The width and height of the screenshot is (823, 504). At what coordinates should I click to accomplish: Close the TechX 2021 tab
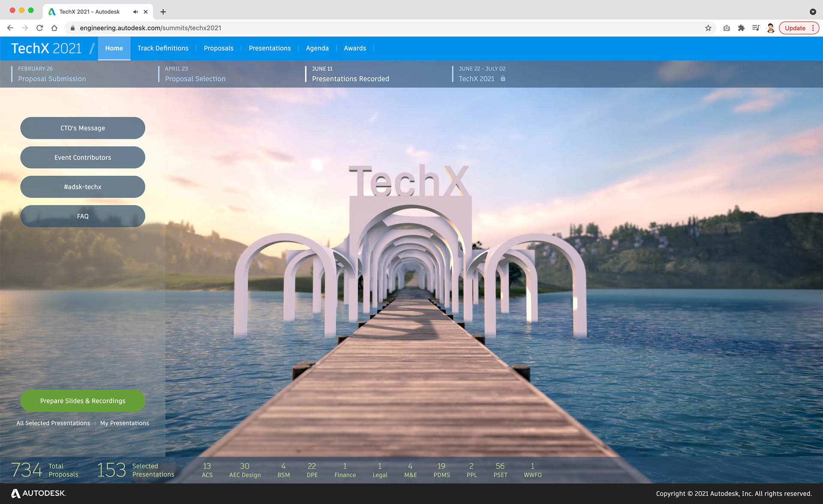[146, 12]
